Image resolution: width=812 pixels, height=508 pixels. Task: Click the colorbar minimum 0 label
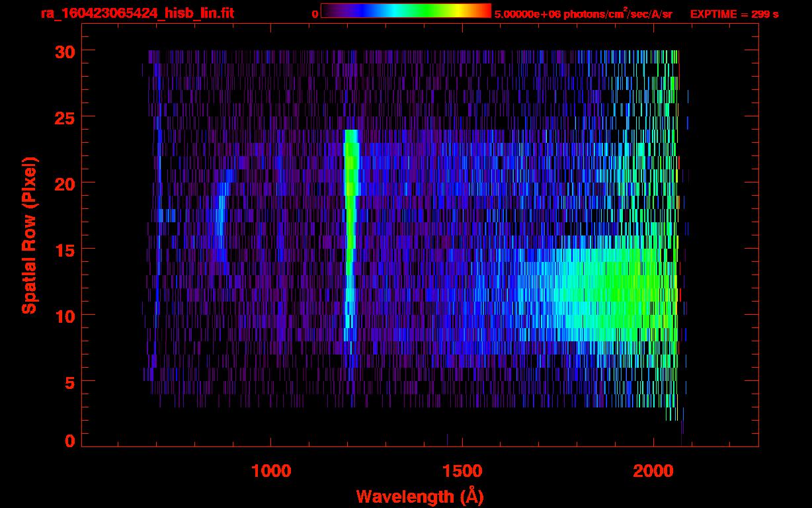coord(315,15)
